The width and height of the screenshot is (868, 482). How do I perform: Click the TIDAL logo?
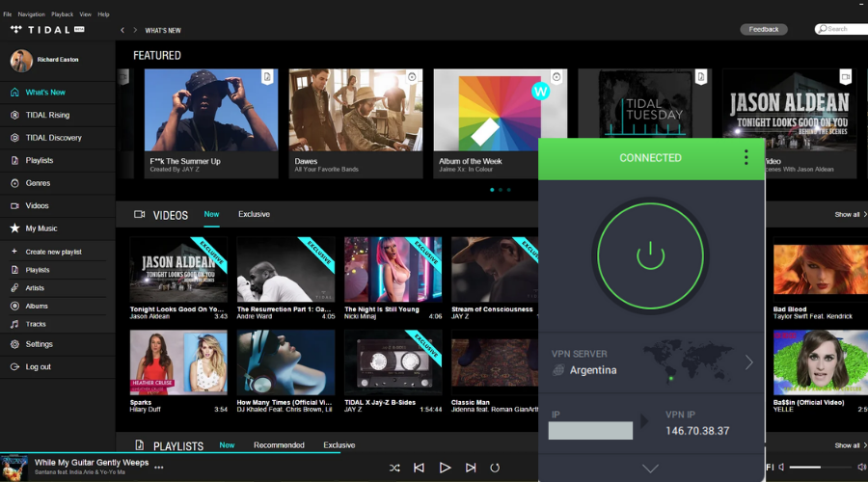(47, 29)
